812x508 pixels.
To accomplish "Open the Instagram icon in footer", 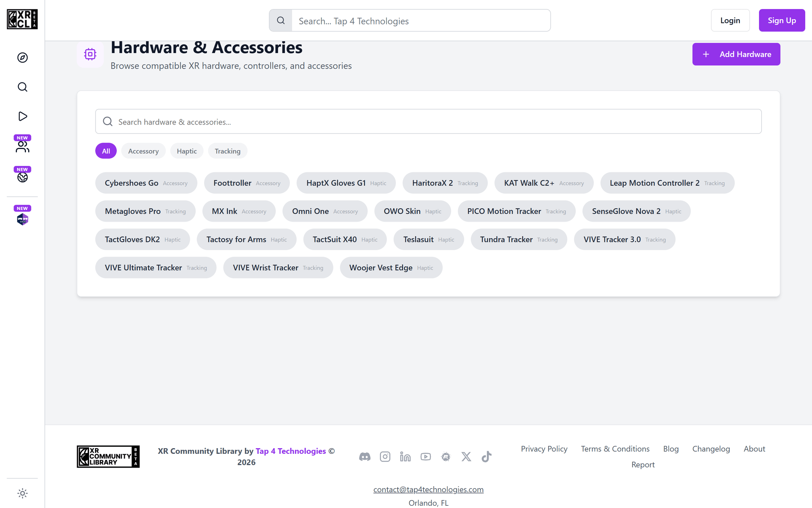I will pos(385,457).
